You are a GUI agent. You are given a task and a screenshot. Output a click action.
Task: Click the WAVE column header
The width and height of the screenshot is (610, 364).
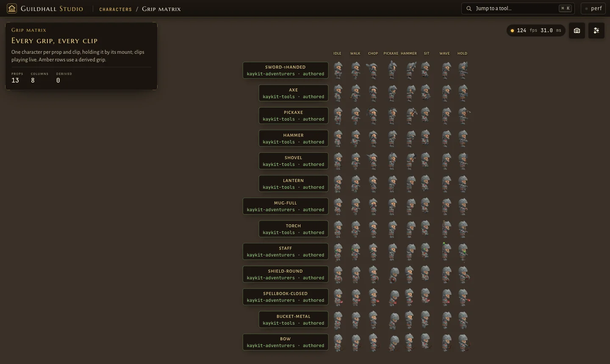click(x=444, y=53)
